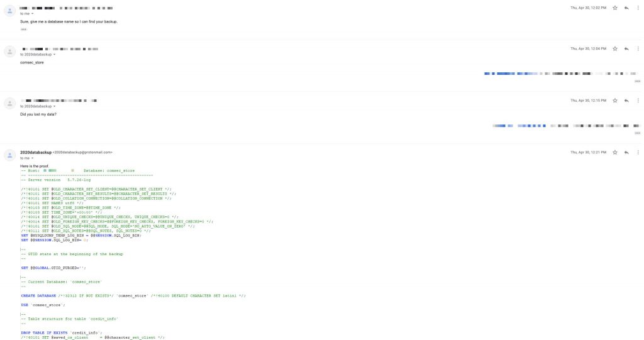Image resolution: width=644 pixels, height=340 pixels.
Task: Open More options on the 12:21 PM message
Action: [638, 152]
